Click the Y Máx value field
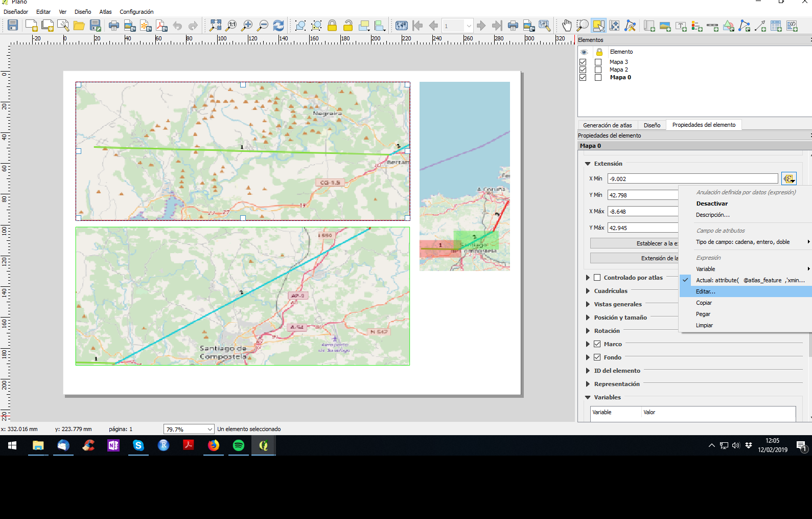812x519 pixels. pyautogui.click(x=643, y=228)
